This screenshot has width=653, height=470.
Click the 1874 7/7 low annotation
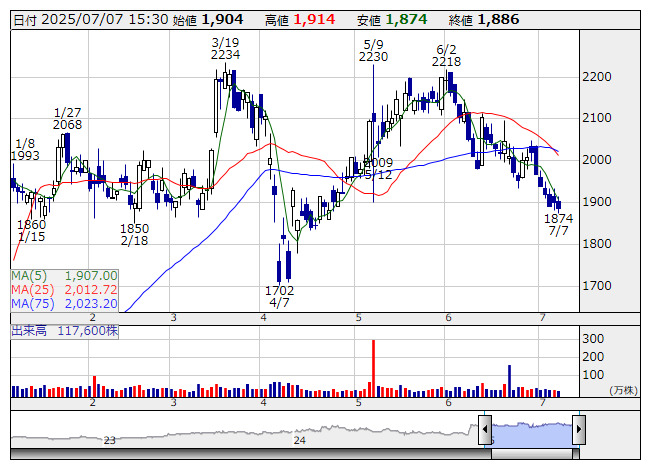coord(558,224)
